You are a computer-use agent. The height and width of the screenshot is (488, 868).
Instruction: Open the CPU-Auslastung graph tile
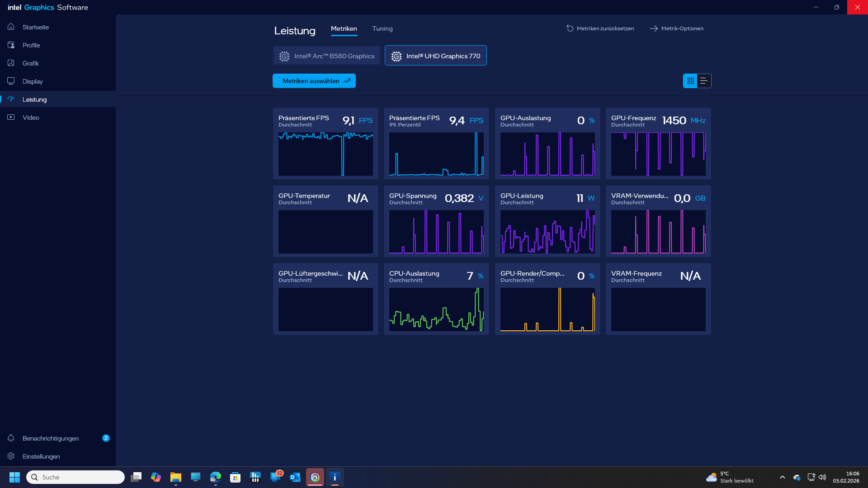pyautogui.click(x=436, y=299)
